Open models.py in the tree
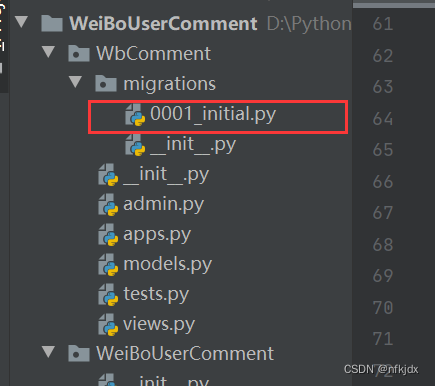The height and width of the screenshot is (386, 435). coord(167,265)
